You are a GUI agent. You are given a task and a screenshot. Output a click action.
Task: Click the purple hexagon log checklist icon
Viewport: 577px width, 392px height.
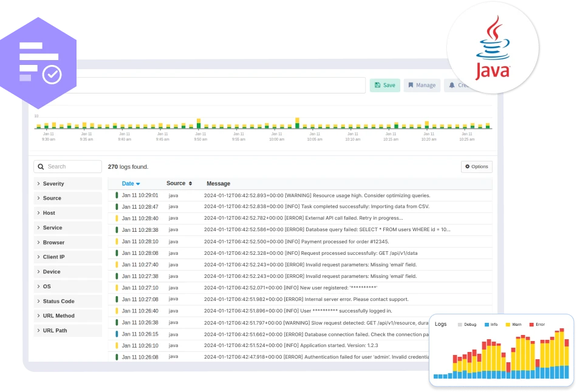[x=38, y=63]
